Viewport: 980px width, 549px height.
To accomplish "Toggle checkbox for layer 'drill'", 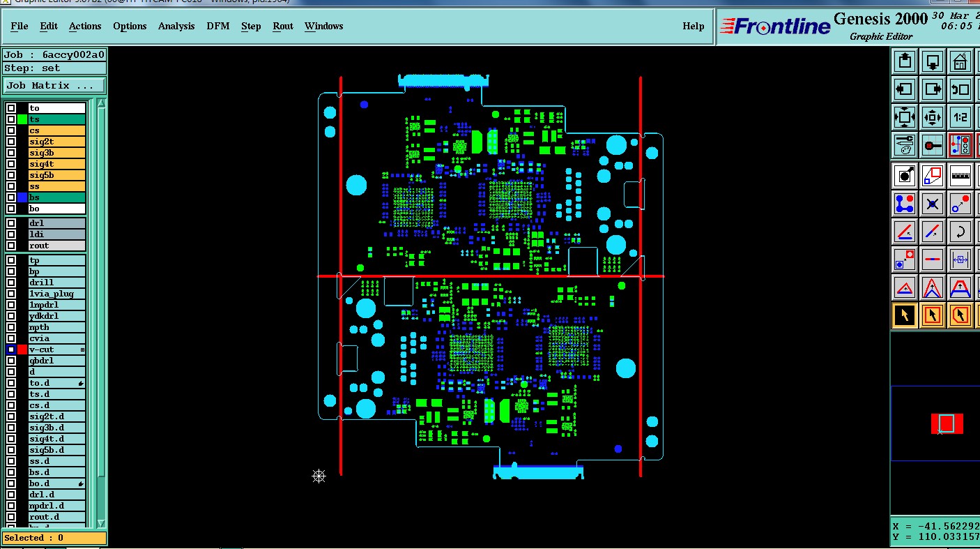I will coord(11,283).
